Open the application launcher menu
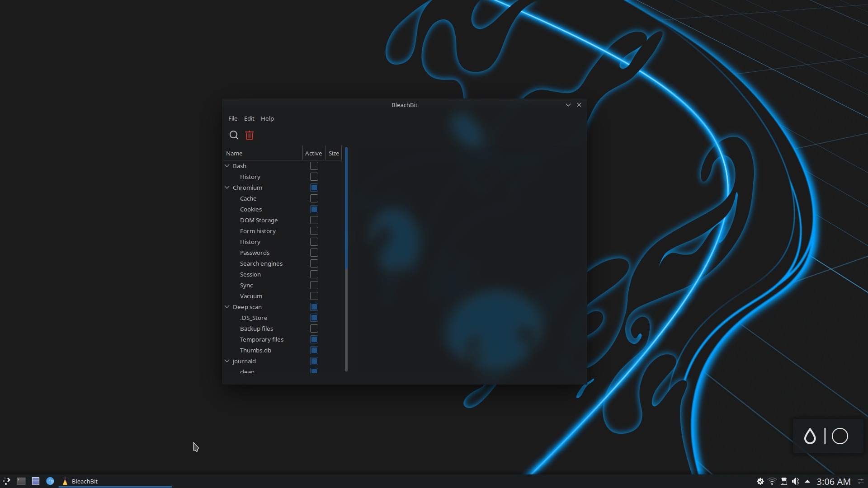The width and height of the screenshot is (868, 488). (x=7, y=481)
